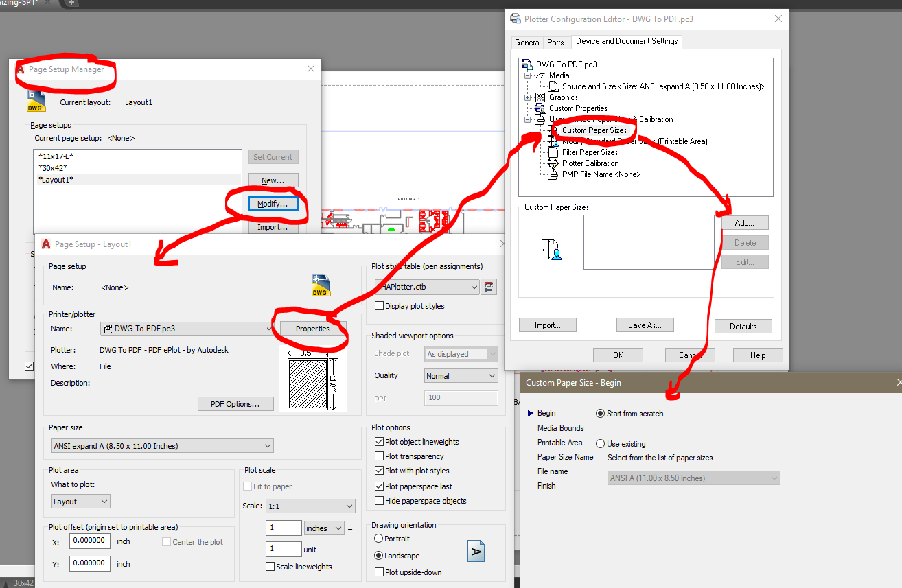Select the Graphics node icon
This screenshot has width=902, height=588.
click(x=540, y=97)
